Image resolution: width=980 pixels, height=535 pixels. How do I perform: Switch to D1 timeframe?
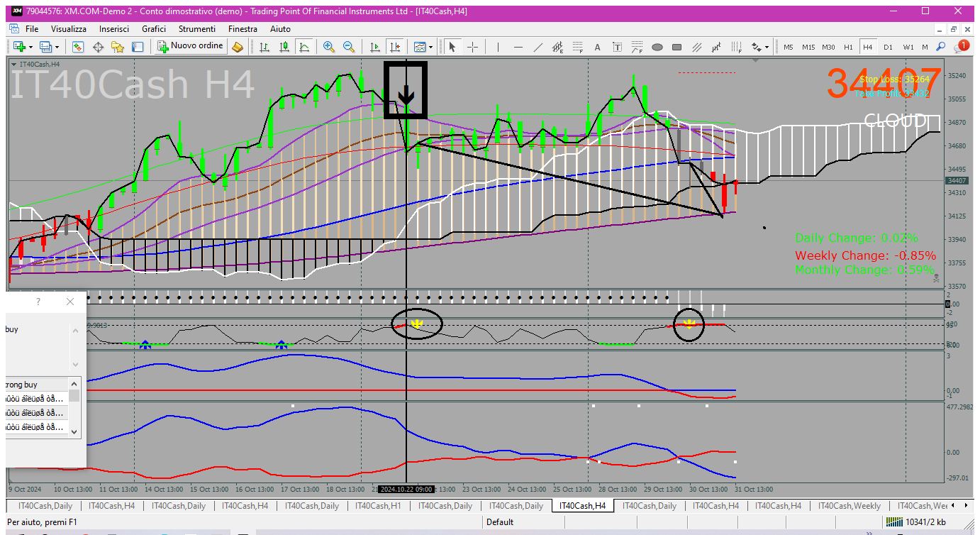(x=888, y=47)
